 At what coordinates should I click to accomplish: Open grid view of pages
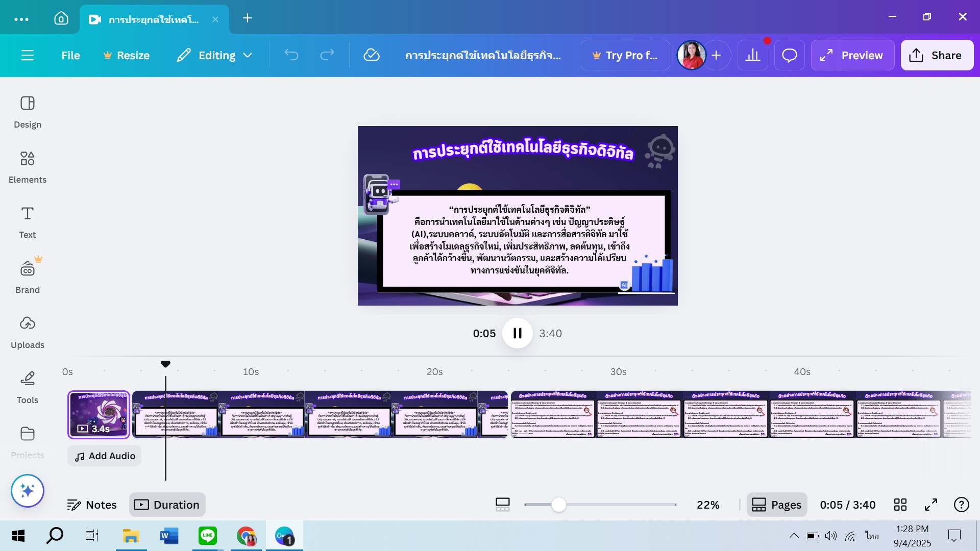pos(900,505)
